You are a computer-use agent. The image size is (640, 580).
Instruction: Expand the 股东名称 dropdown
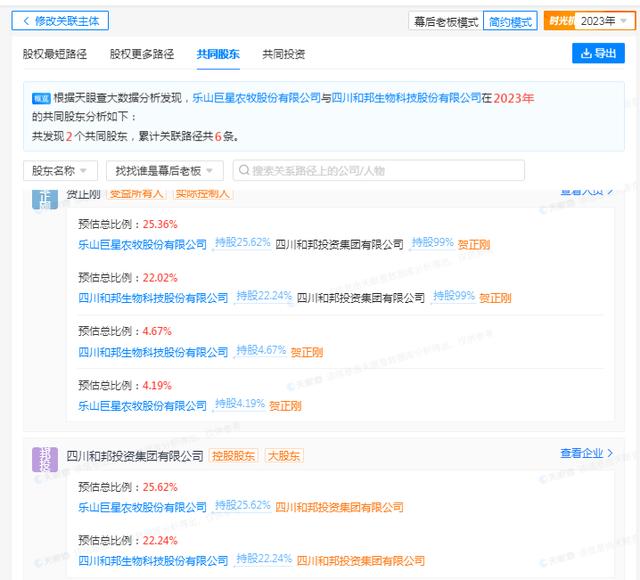coord(60,171)
